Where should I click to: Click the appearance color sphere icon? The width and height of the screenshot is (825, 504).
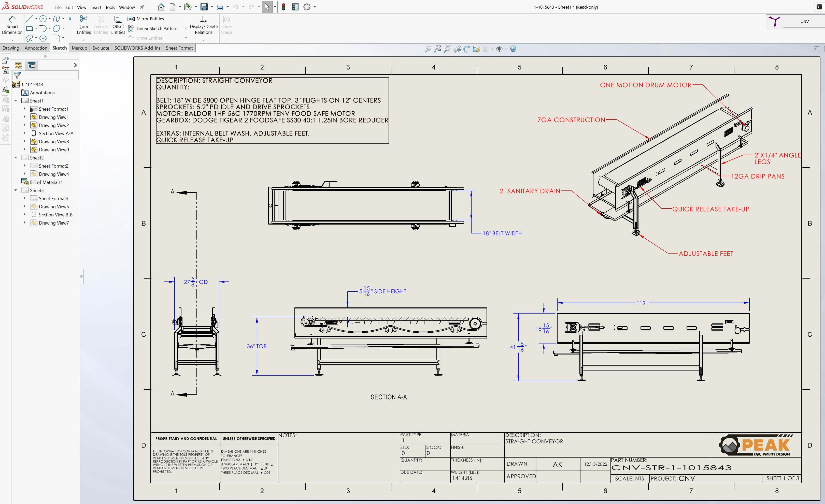coord(513,49)
